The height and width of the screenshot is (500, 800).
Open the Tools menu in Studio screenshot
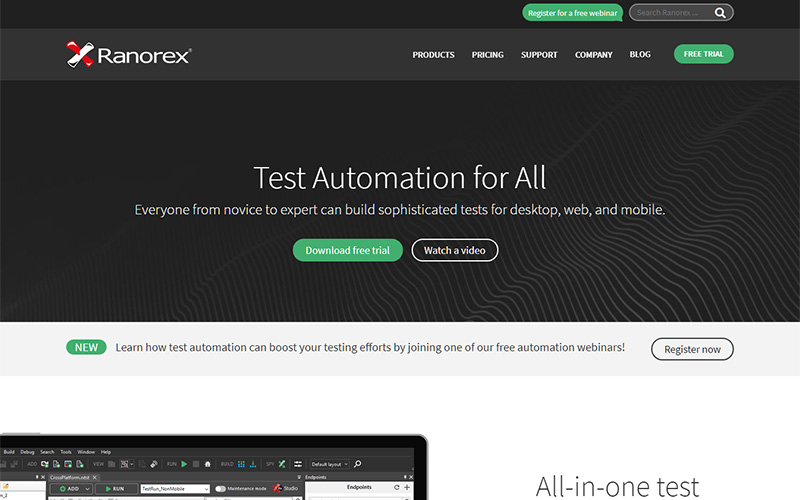point(66,452)
